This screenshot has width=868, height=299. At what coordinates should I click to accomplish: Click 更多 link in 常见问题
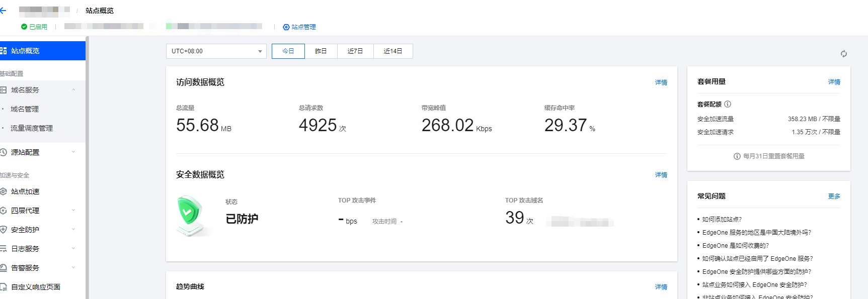pyautogui.click(x=834, y=196)
